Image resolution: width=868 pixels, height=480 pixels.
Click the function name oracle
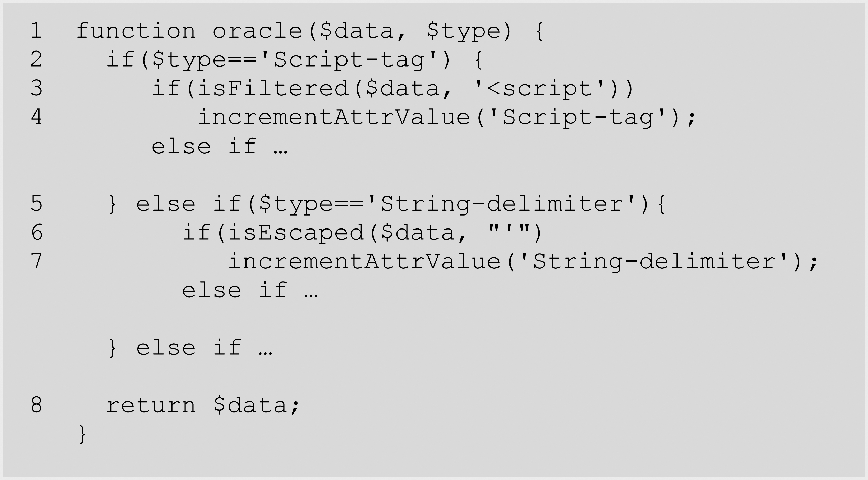(x=258, y=31)
